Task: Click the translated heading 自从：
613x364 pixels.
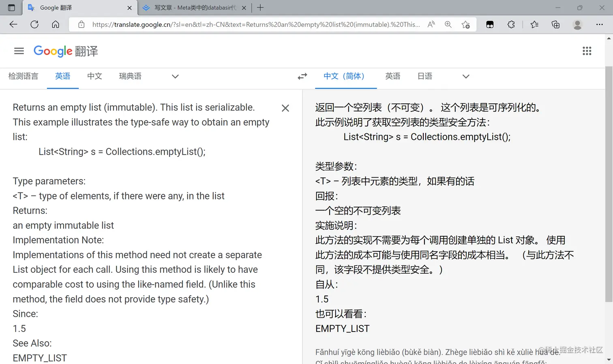Action: click(327, 285)
